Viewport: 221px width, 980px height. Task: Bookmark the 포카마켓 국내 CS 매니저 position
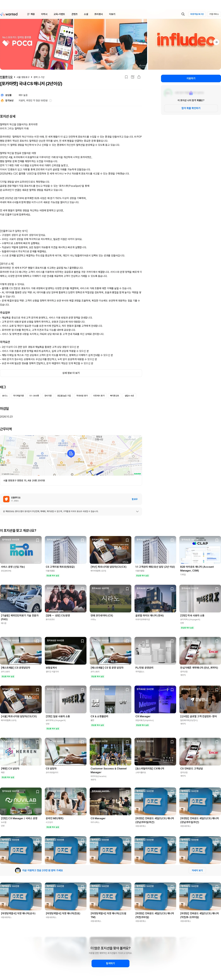pos(126,77)
